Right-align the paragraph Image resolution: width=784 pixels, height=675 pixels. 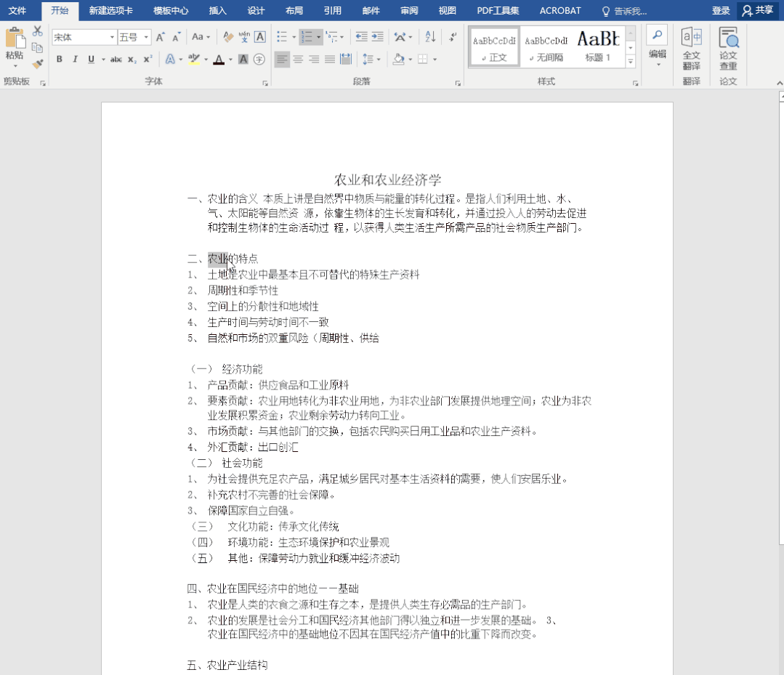click(x=314, y=60)
